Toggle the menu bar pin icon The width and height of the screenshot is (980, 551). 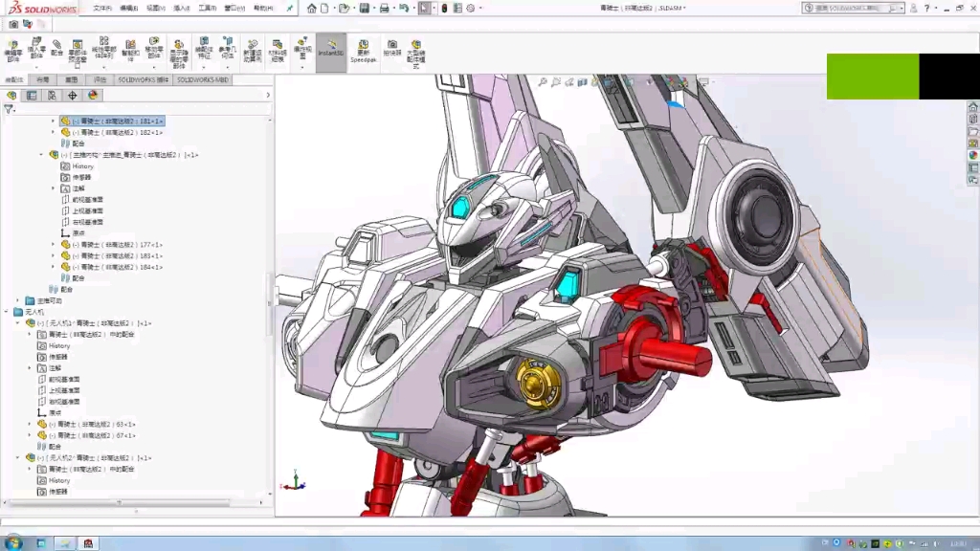pos(289,8)
